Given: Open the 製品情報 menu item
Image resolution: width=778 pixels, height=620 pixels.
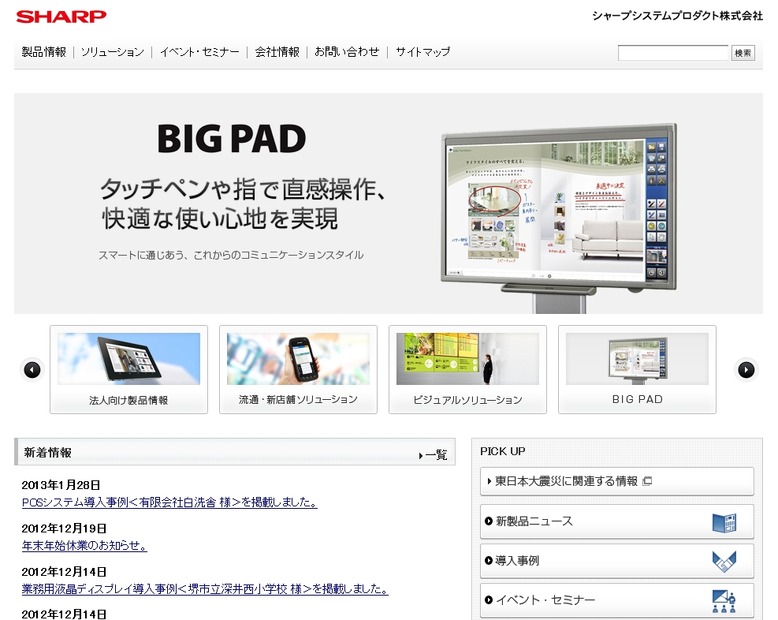Looking at the screenshot, I should click(44, 52).
